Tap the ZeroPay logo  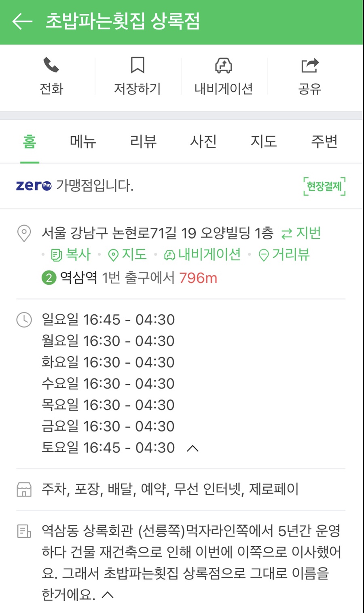tap(34, 186)
